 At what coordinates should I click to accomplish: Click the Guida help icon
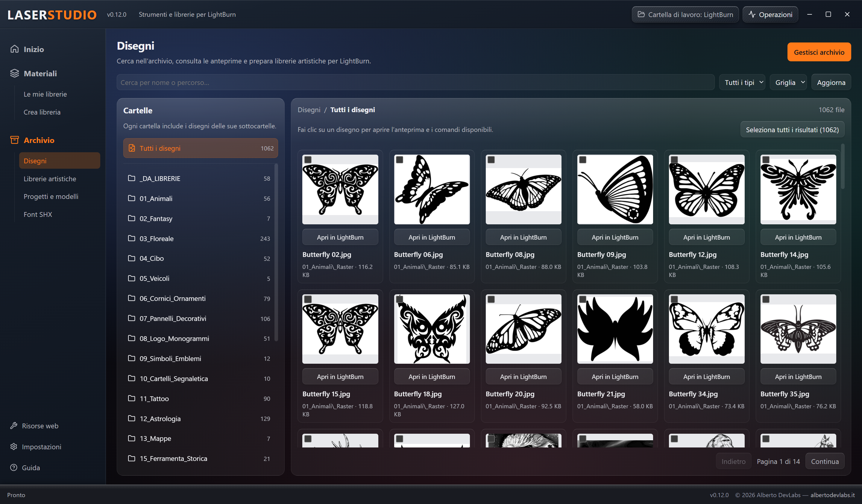tap(14, 468)
